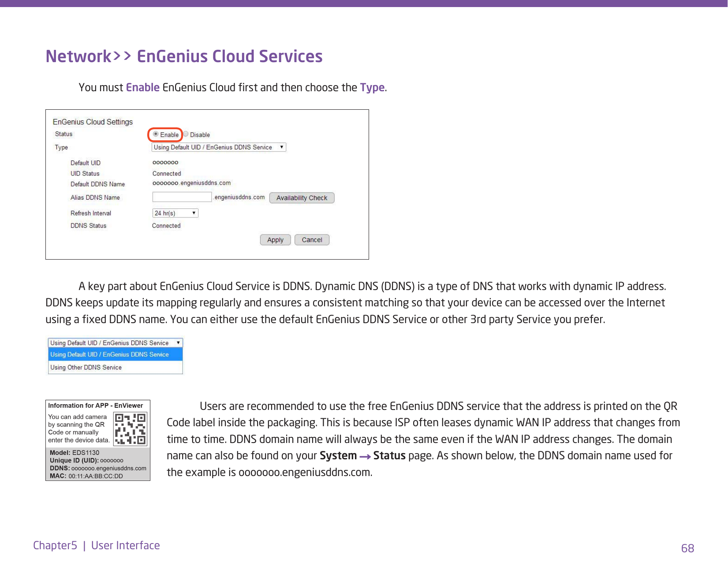Choose highlighted Using Default UID / EnGenius DDNS Service option
728x562 pixels.
pos(115,354)
